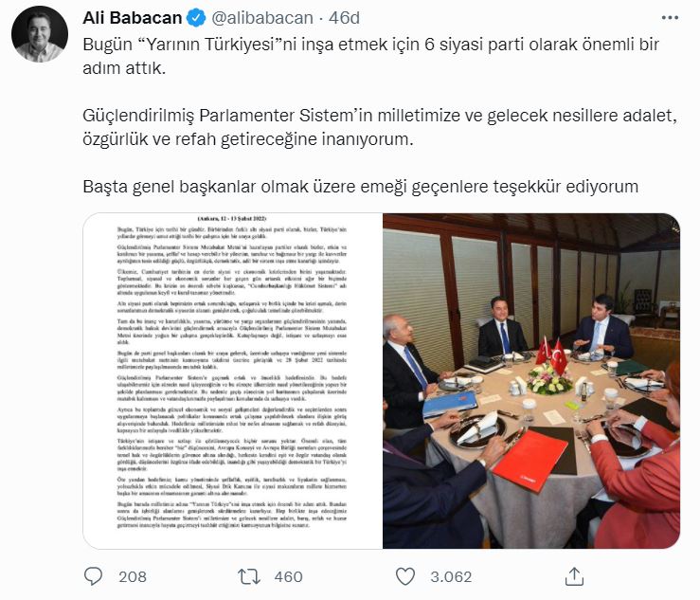Open Ali Babacan's profile avatar
Image resolution: width=700 pixels, height=600 pixels.
(40, 34)
